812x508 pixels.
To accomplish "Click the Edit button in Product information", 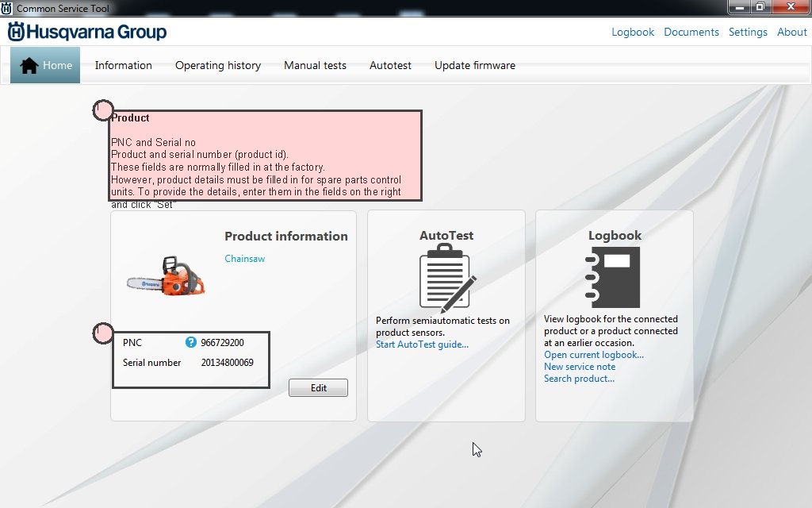I will [x=318, y=387].
